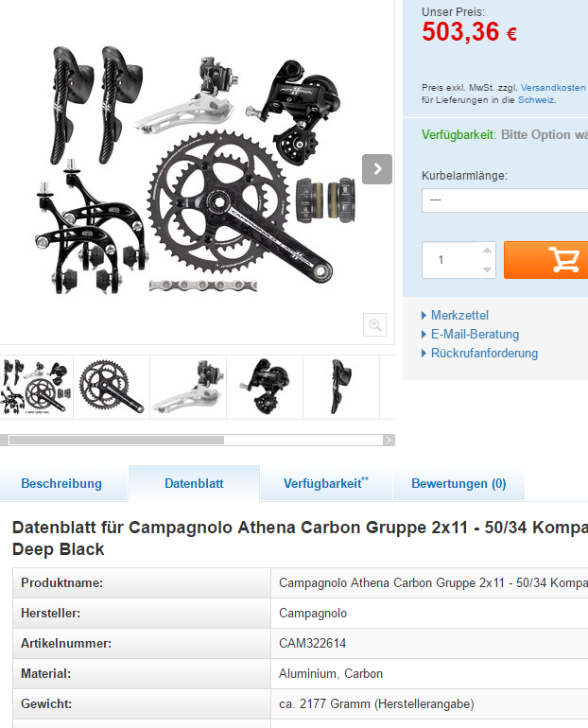Select the crankset thumbnail

[112, 388]
